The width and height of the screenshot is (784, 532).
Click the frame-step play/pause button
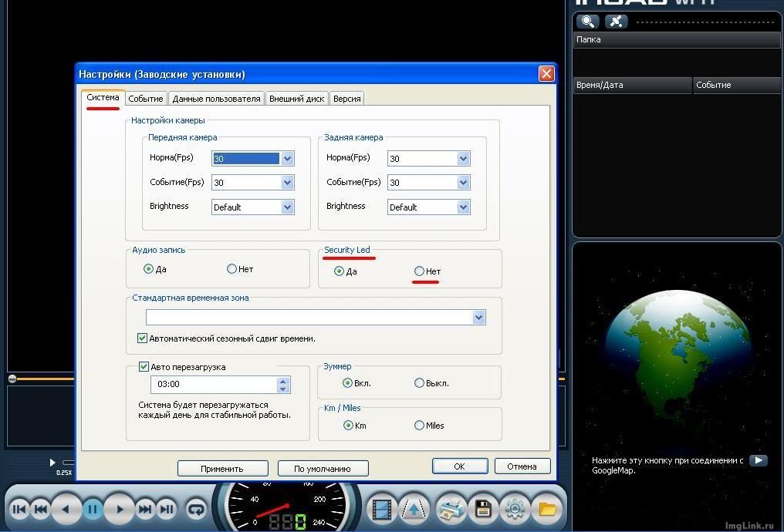[x=167, y=509]
